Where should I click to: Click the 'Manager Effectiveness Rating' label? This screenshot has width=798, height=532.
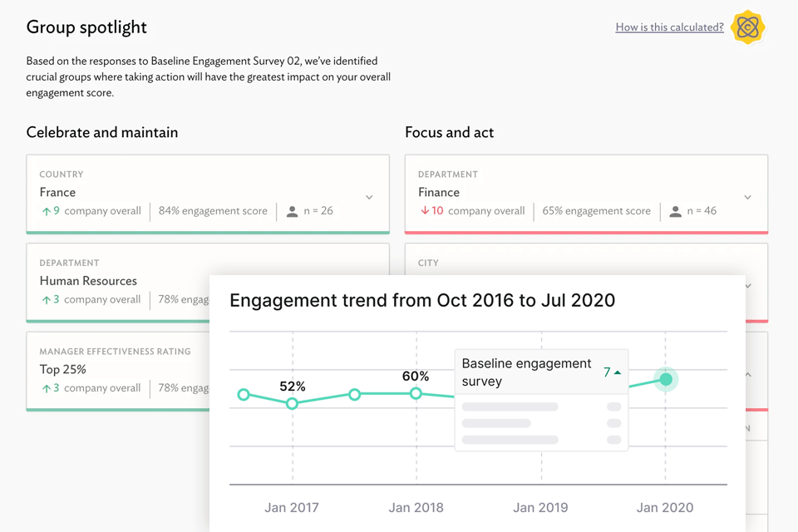[115, 352]
